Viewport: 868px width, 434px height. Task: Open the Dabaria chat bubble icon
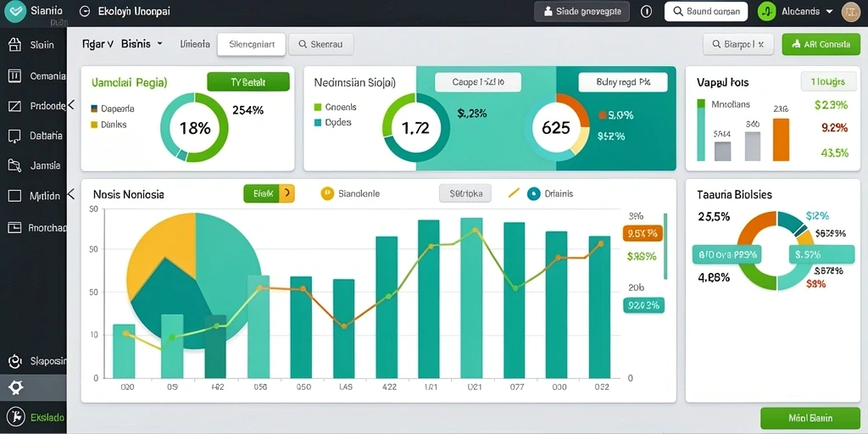[x=15, y=136]
